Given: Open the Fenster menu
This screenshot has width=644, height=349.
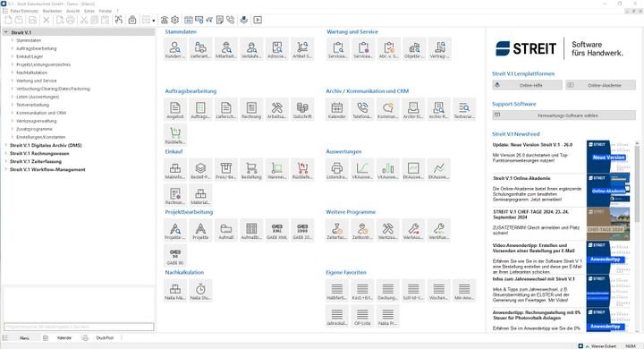Looking at the screenshot, I should tap(106, 11).
